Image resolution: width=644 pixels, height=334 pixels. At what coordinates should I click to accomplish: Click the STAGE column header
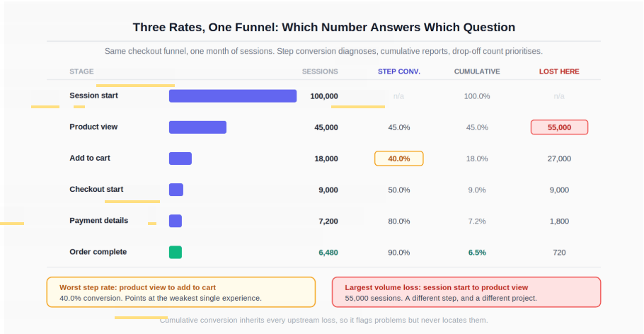81,71
